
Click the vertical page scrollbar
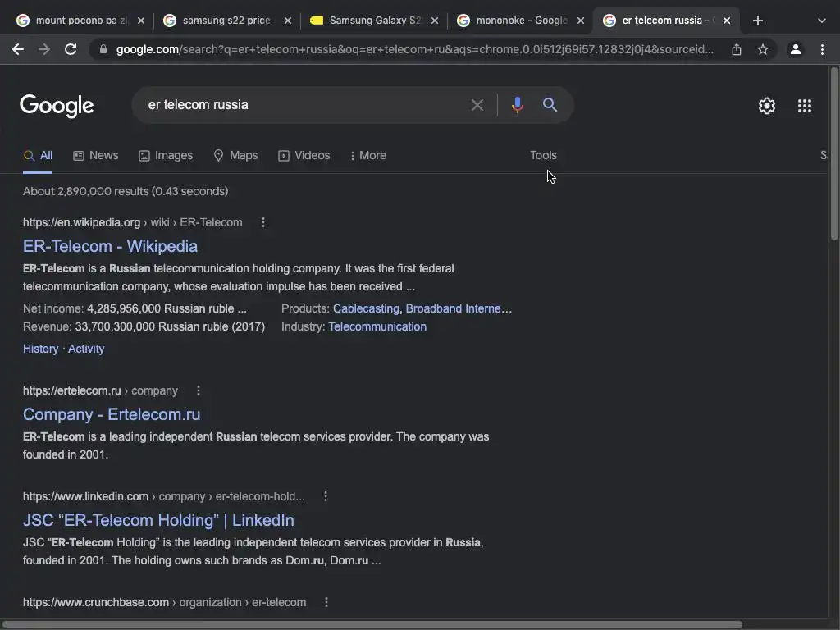pyautogui.click(x=833, y=153)
